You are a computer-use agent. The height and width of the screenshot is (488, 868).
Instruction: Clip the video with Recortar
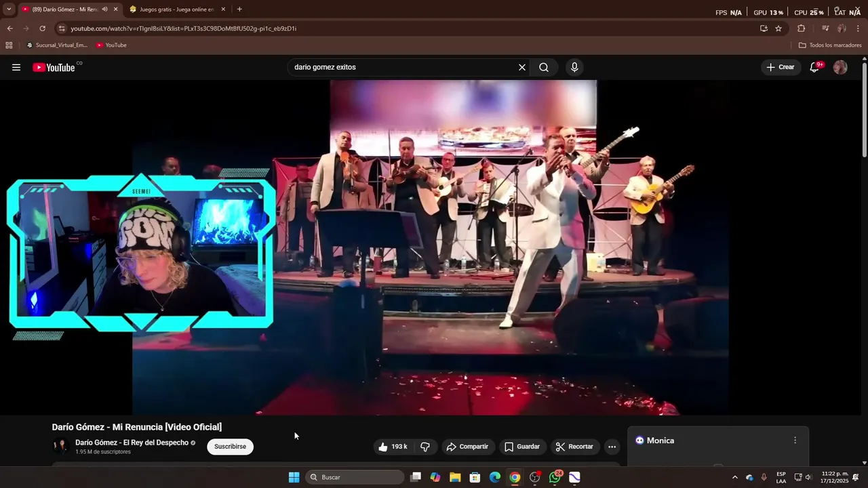(x=574, y=447)
